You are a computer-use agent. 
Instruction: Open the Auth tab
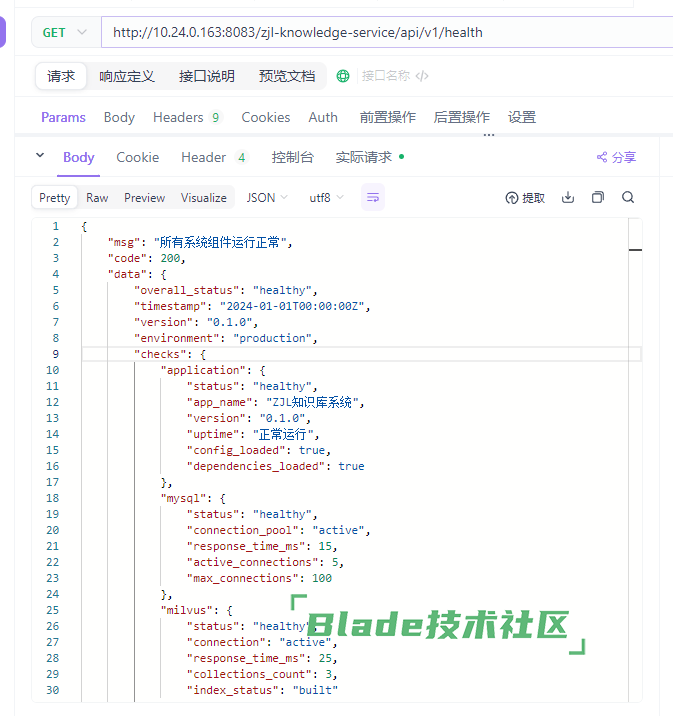coord(323,117)
